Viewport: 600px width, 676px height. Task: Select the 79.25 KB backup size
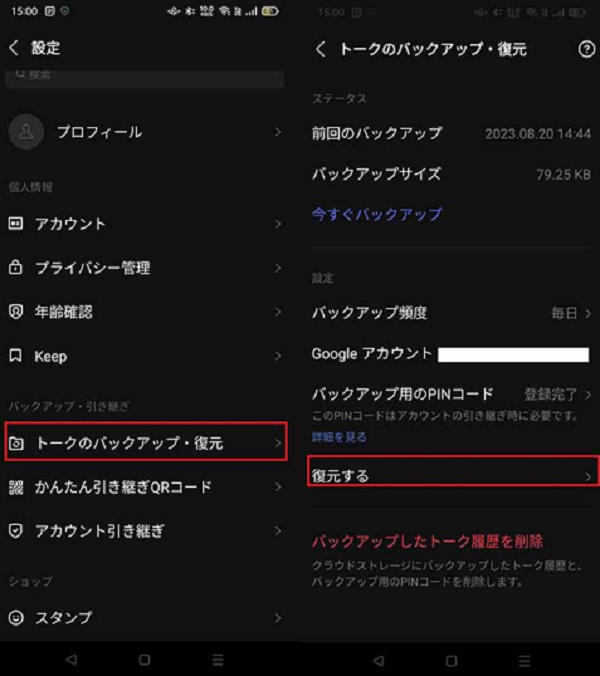pyautogui.click(x=563, y=175)
